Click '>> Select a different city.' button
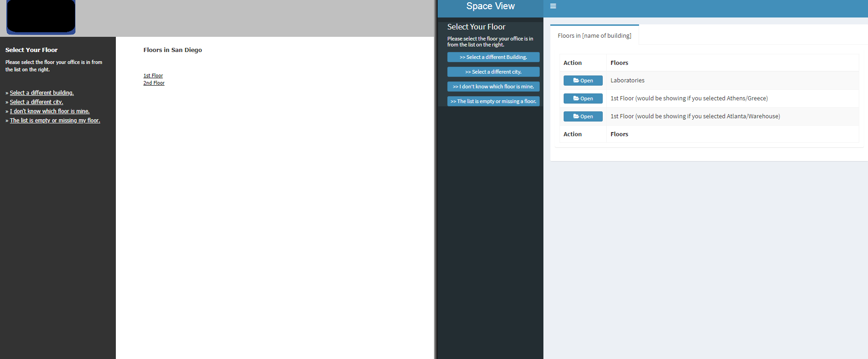This screenshot has width=868, height=359. point(493,72)
